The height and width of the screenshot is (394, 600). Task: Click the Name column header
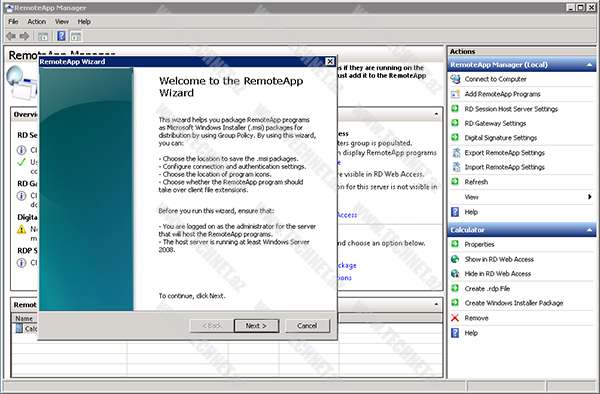click(x=24, y=318)
